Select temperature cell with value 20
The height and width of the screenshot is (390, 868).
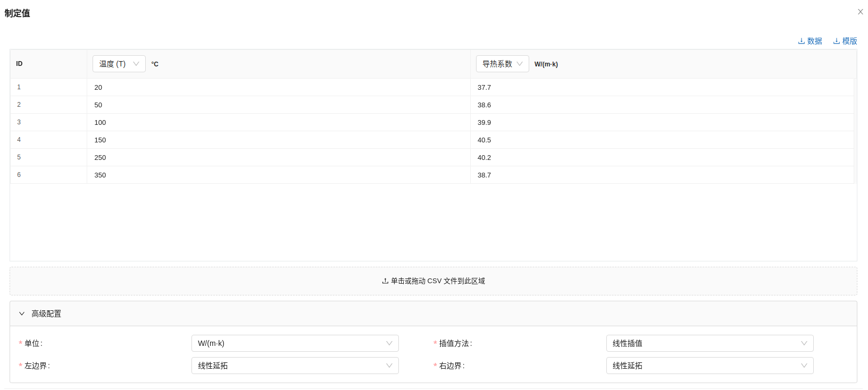click(x=279, y=87)
